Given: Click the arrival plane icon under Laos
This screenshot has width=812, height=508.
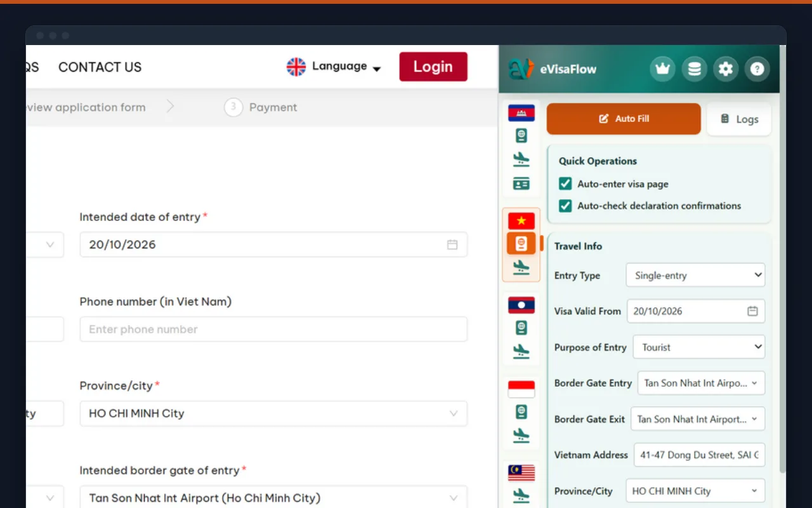Looking at the screenshot, I should [x=521, y=351].
